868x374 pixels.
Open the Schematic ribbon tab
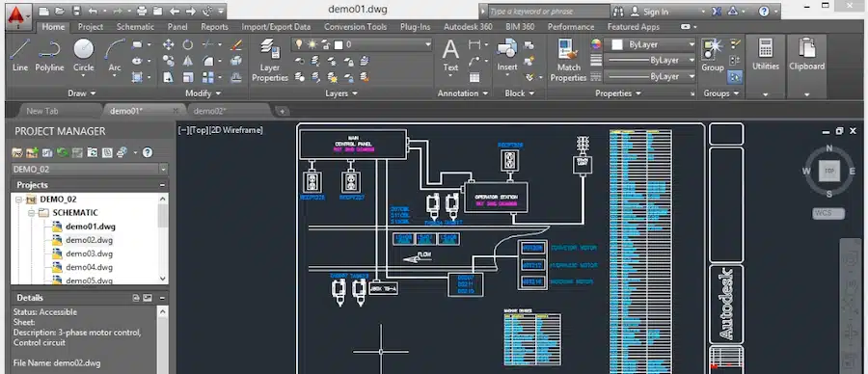[135, 27]
